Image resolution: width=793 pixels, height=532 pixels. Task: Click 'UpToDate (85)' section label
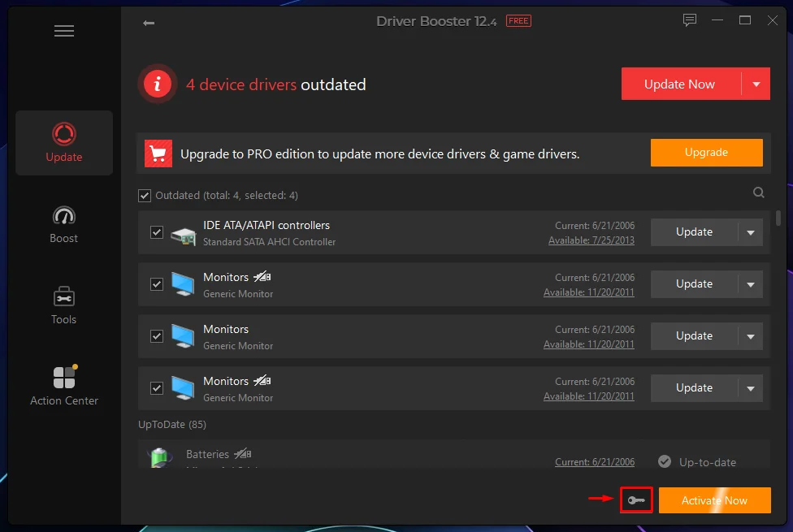[x=172, y=424]
